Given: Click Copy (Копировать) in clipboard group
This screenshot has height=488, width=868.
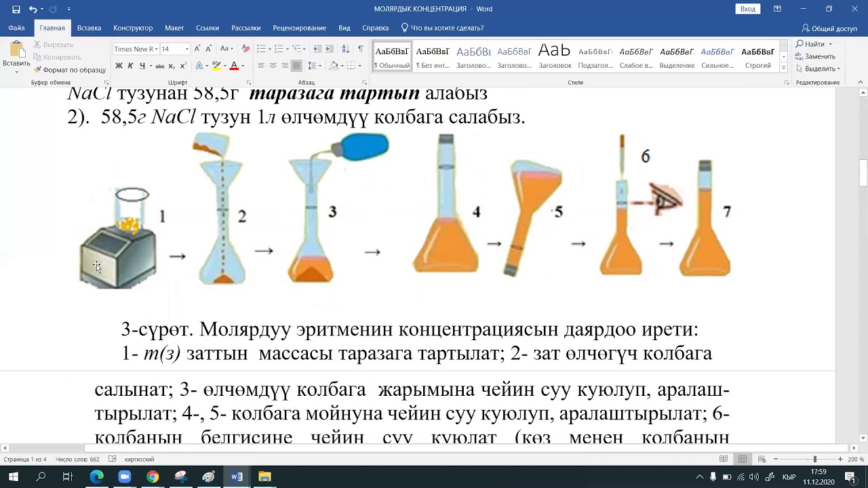Looking at the screenshot, I should (x=57, y=57).
